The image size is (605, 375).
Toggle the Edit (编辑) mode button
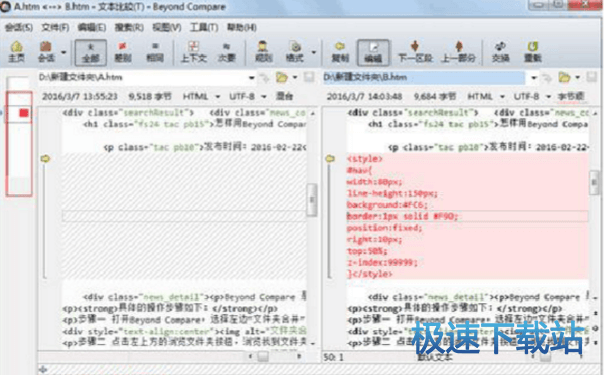point(373,52)
